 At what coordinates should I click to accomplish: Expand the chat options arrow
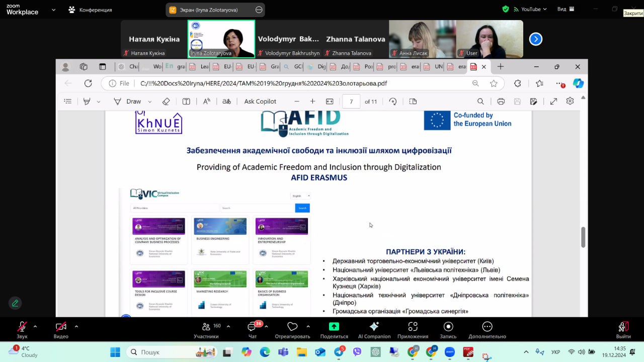[266, 326]
